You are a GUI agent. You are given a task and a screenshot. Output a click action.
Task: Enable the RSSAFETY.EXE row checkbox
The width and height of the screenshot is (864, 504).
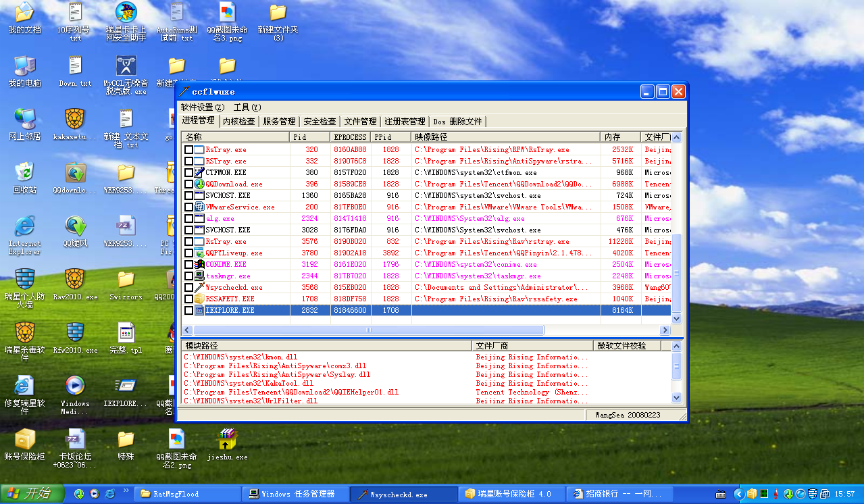(188, 299)
